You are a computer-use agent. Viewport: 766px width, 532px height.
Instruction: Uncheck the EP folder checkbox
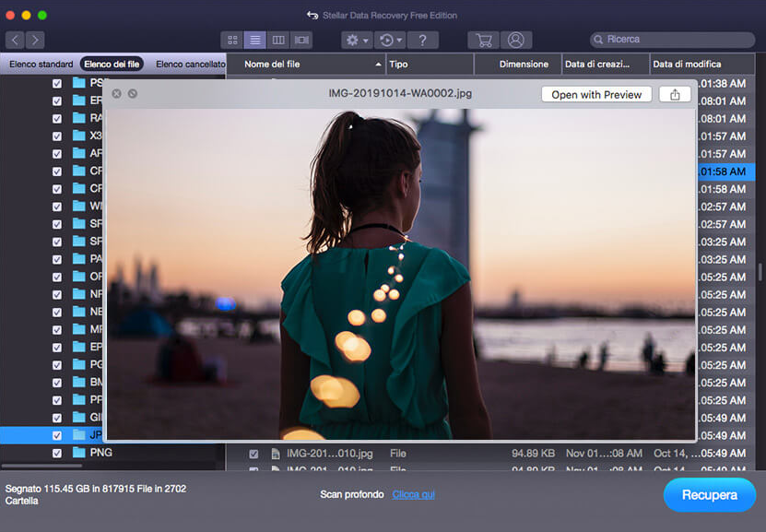point(57,348)
